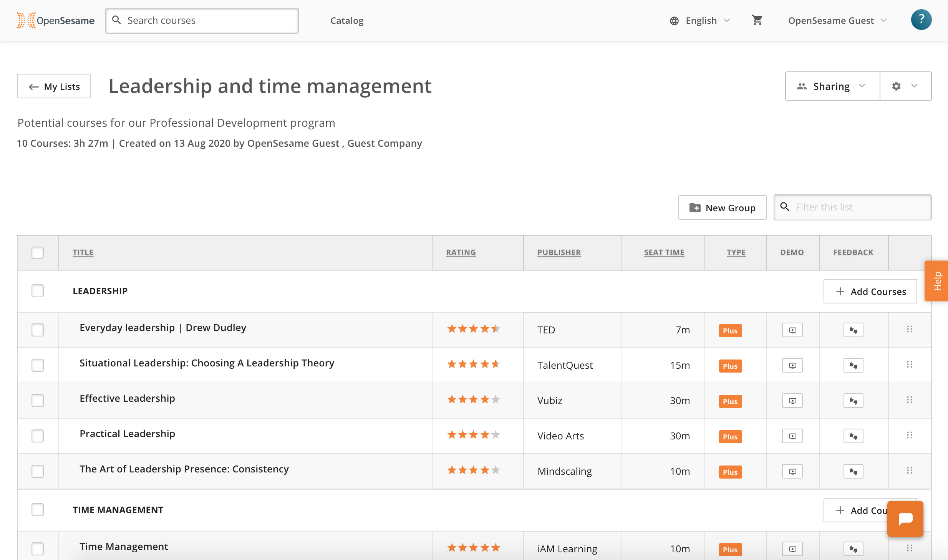Viewport: 948px width, 560px height.
Task: Click drag handle on Art of Leadership row
Action: [910, 471]
